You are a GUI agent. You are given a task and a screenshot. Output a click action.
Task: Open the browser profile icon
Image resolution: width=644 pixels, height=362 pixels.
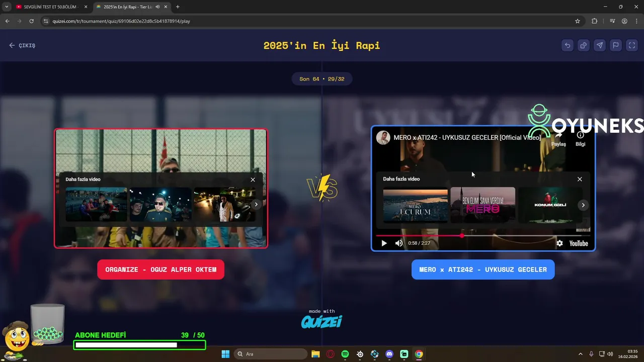[x=624, y=21]
